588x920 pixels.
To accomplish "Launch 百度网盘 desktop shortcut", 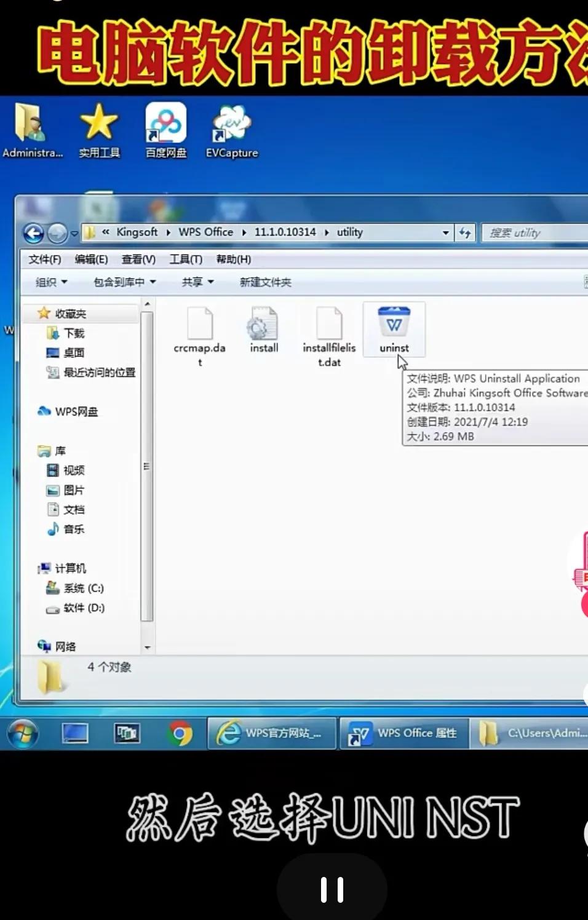I will (x=165, y=130).
